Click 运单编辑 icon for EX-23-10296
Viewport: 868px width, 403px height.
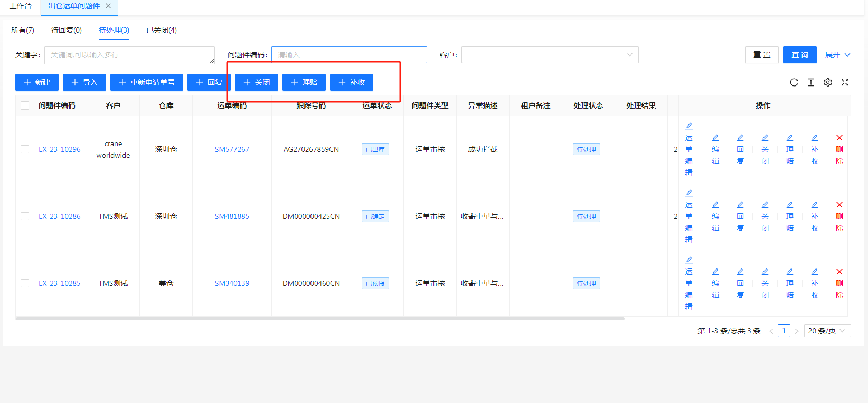coord(688,127)
